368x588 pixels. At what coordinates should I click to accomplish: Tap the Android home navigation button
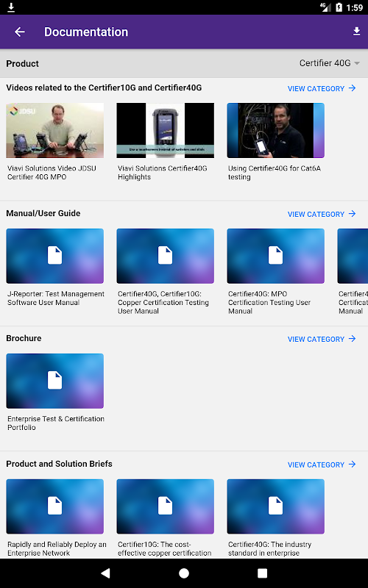click(x=184, y=573)
